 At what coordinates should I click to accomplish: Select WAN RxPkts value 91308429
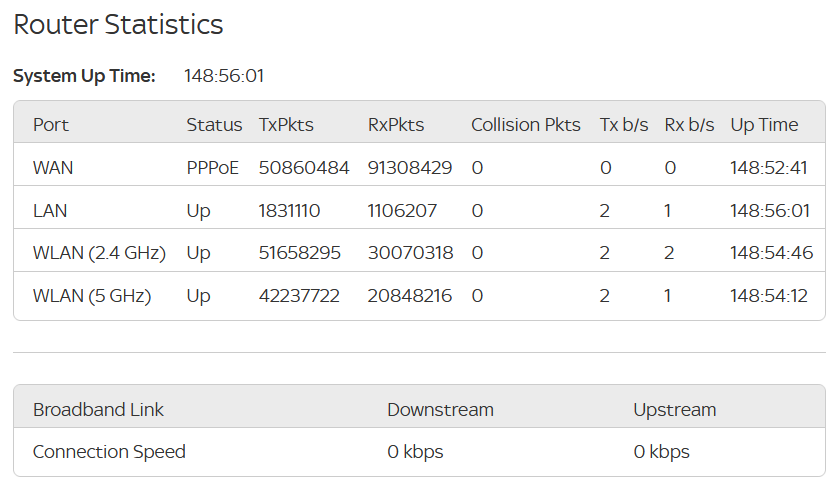(410, 168)
